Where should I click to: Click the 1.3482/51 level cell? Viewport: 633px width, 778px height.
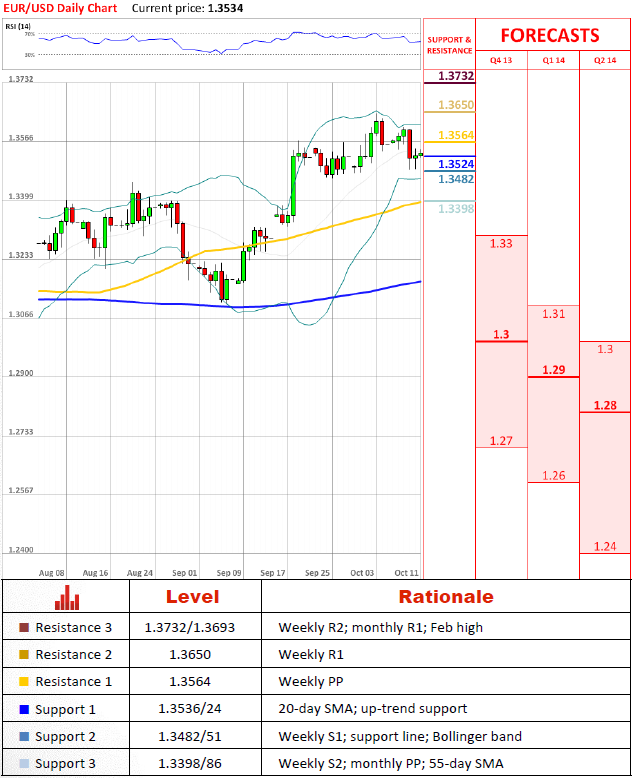tap(190, 736)
